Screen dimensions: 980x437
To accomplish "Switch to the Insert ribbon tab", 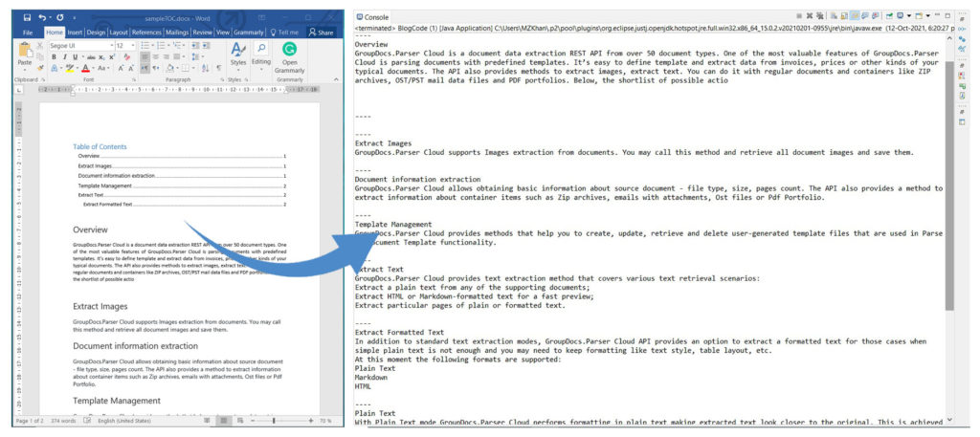I will tap(75, 32).
